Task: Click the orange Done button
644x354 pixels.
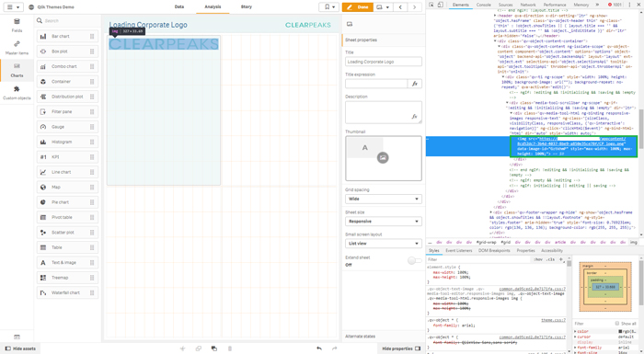Action: (357, 7)
